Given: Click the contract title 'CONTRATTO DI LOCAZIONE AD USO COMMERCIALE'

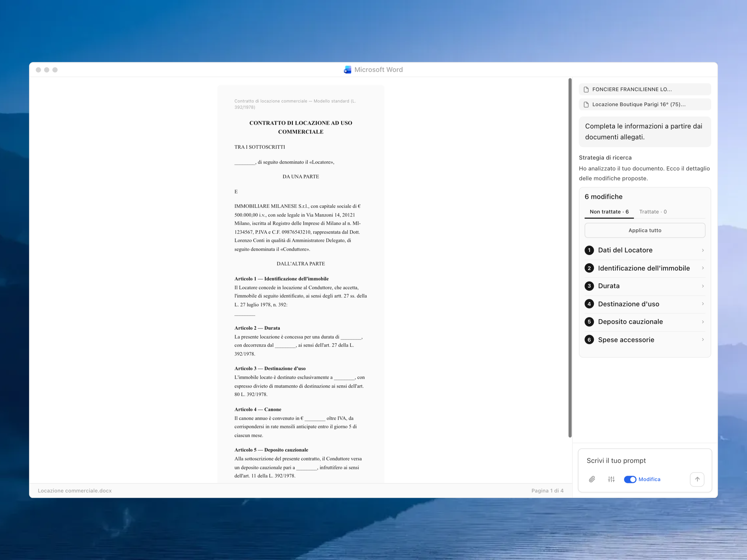Looking at the screenshot, I should (x=301, y=127).
